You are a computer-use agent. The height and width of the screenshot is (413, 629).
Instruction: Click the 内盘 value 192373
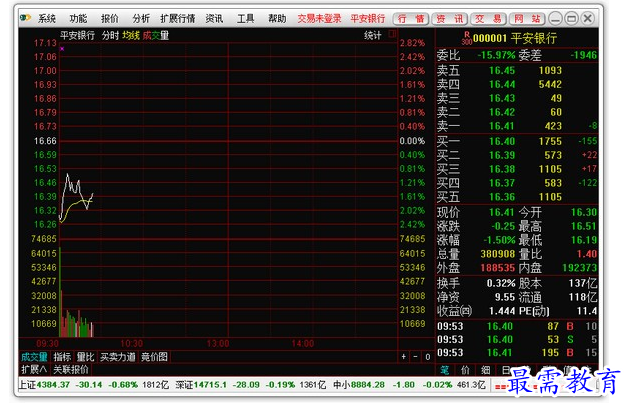coord(579,268)
